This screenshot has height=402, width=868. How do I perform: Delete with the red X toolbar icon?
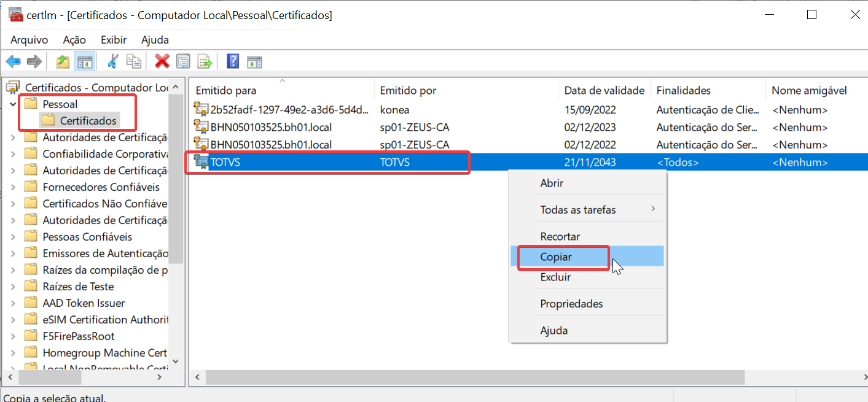(162, 61)
